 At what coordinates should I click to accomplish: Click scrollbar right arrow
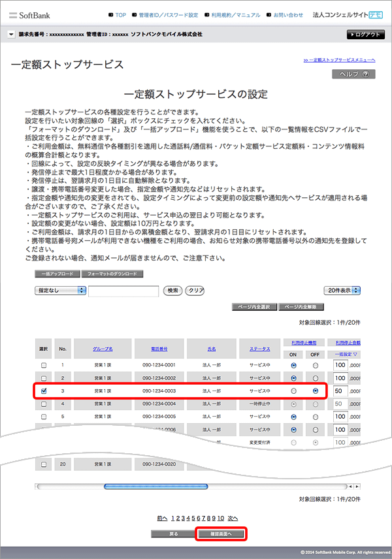click(357, 487)
